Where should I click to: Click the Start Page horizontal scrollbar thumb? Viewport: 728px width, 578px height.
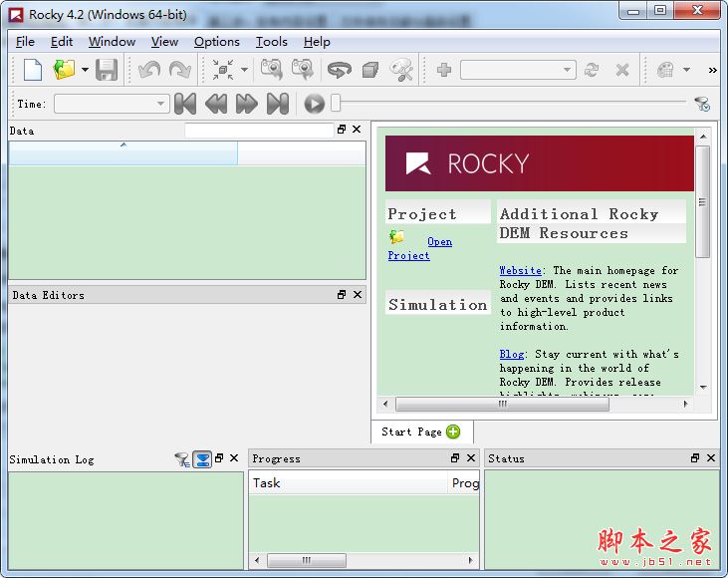click(502, 405)
